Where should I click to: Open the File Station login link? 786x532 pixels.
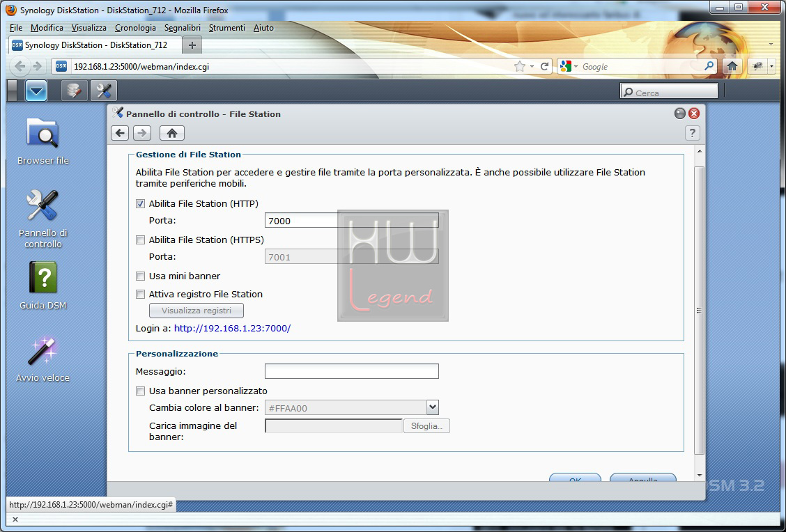(232, 329)
